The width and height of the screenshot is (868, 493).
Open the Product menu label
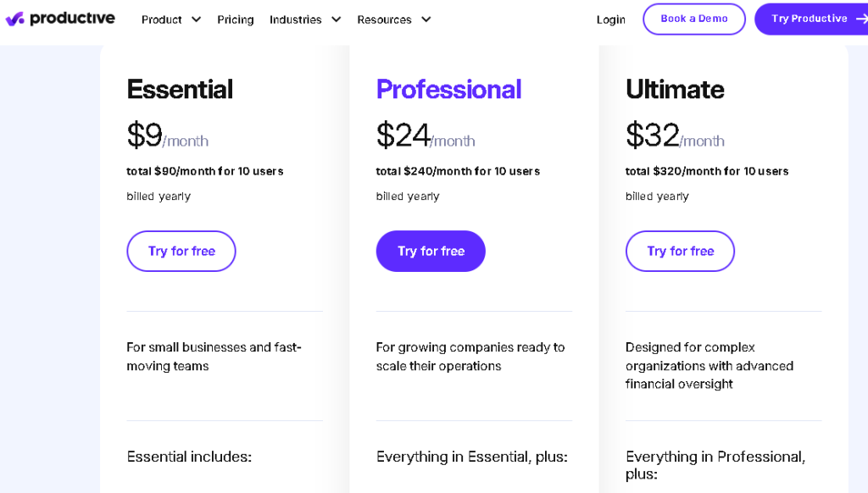(162, 19)
